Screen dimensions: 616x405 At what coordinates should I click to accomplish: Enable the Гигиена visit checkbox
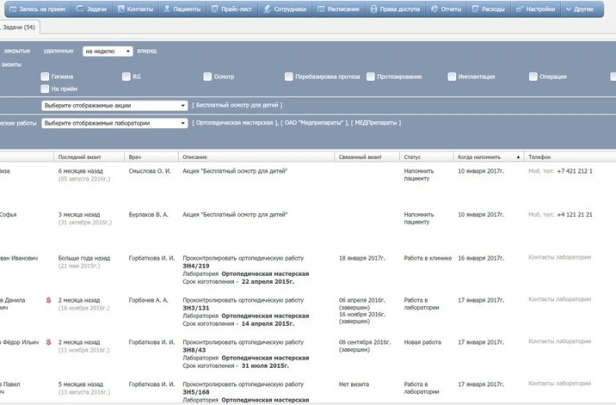45,76
